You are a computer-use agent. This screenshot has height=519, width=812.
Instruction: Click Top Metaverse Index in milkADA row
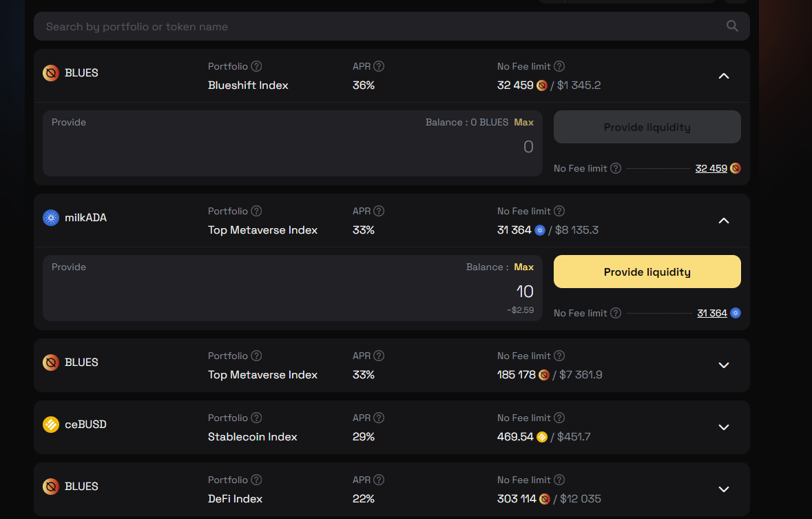262,230
